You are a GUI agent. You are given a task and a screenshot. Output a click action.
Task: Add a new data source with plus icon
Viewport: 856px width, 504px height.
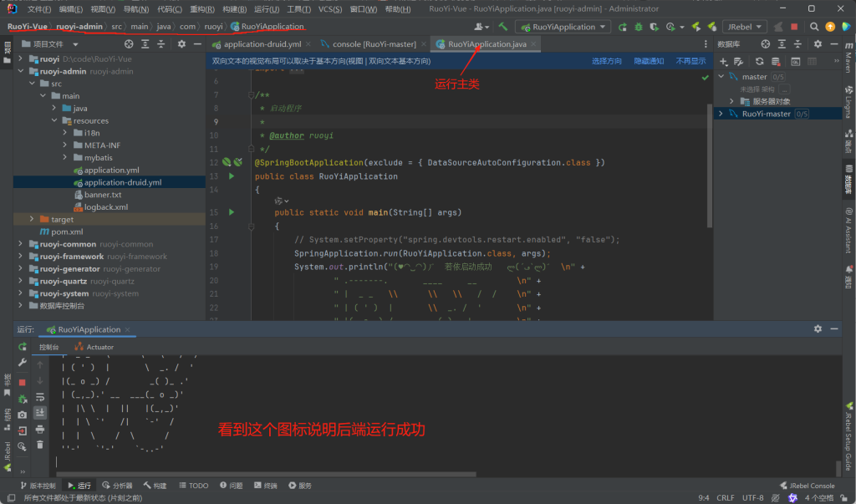(x=723, y=62)
